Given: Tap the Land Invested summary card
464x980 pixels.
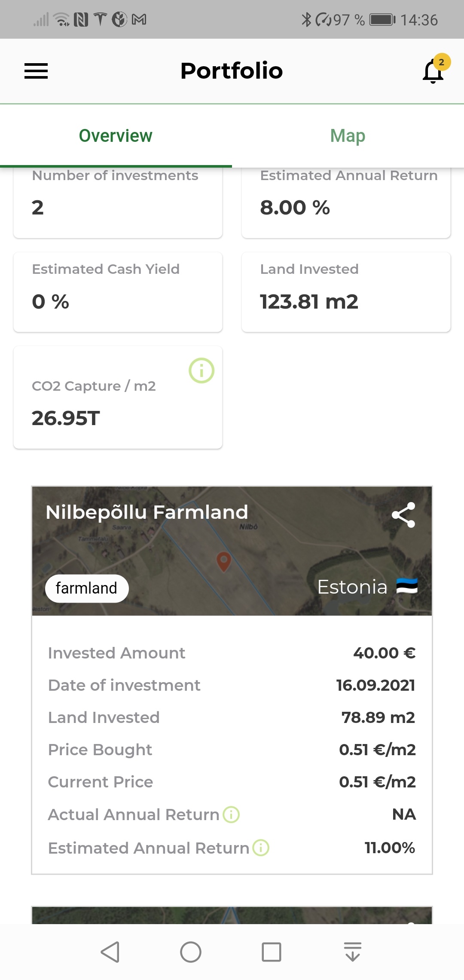Looking at the screenshot, I should point(346,292).
